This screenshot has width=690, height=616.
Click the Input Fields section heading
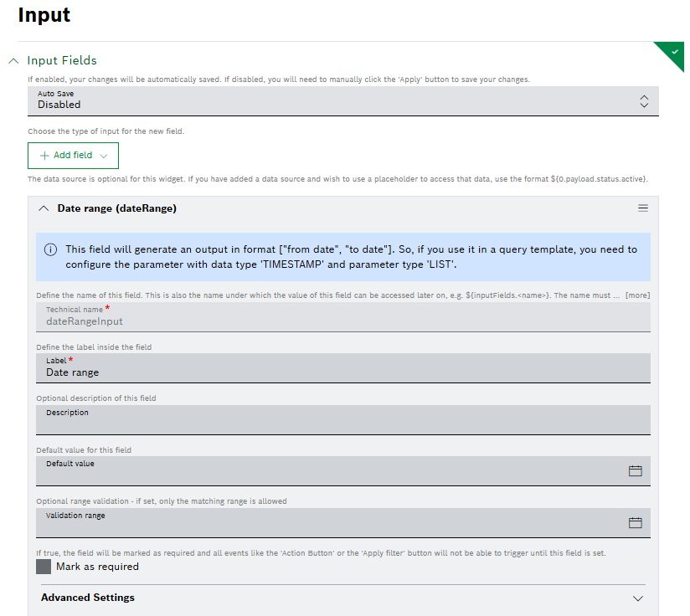(x=62, y=61)
